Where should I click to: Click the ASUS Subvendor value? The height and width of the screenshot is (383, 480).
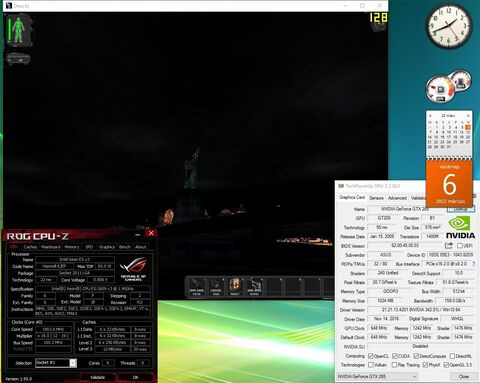(385, 255)
